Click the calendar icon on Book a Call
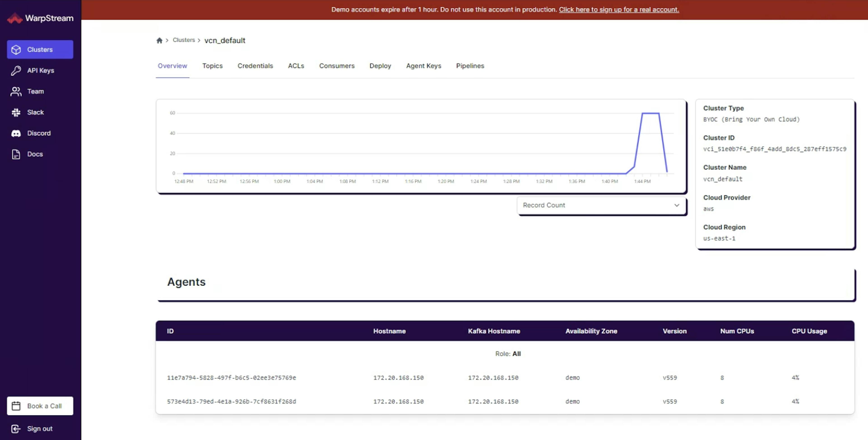The width and height of the screenshot is (868, 440). [16, 406]
